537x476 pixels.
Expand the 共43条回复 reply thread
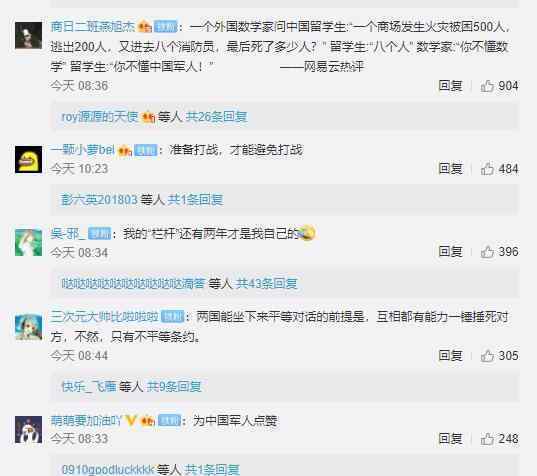266,284
